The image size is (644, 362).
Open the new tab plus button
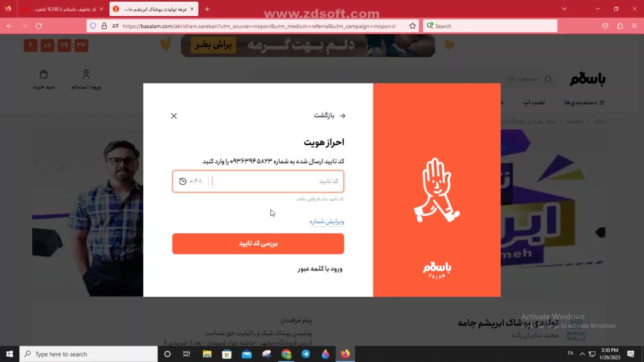pos(207,9)
